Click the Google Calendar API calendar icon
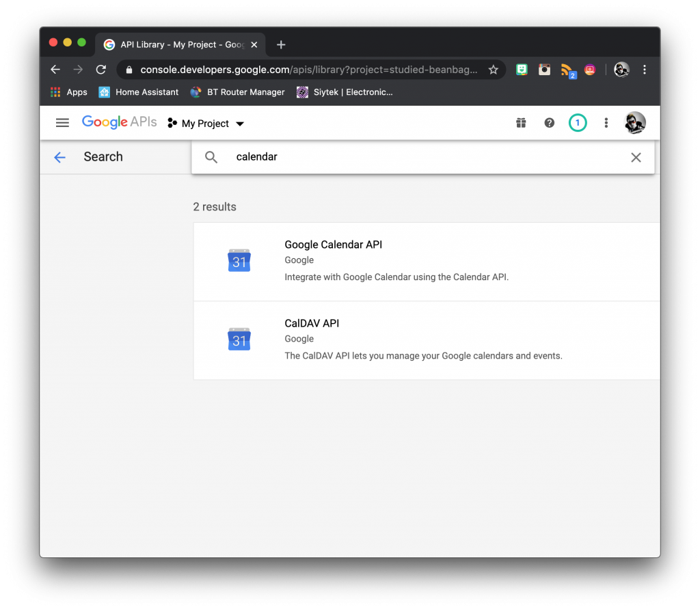The height and width of the screenshot is (610, 700). [x=239, y=261]
